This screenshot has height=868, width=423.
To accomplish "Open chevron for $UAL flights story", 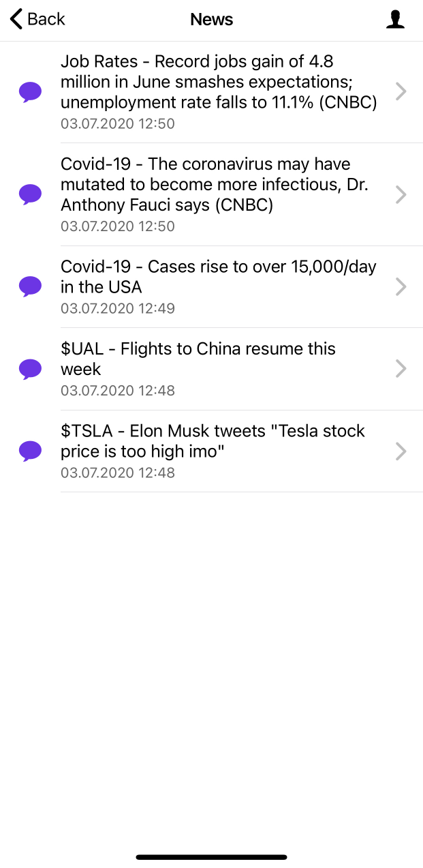I will 401,369.
